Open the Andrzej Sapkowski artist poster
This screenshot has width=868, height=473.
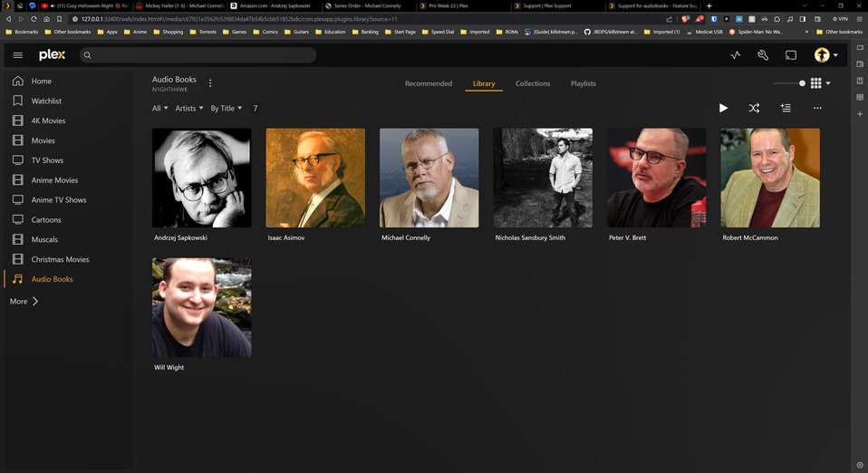click(201, 178)
